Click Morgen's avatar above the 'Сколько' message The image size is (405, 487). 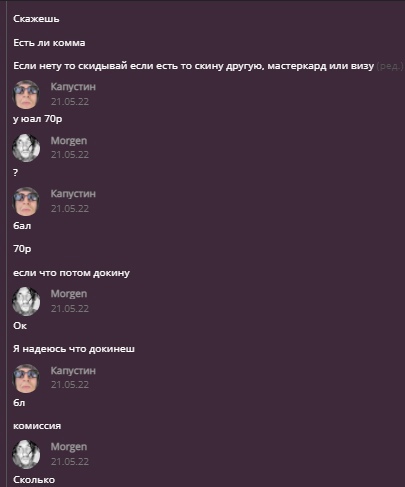(x=26, y=454)
